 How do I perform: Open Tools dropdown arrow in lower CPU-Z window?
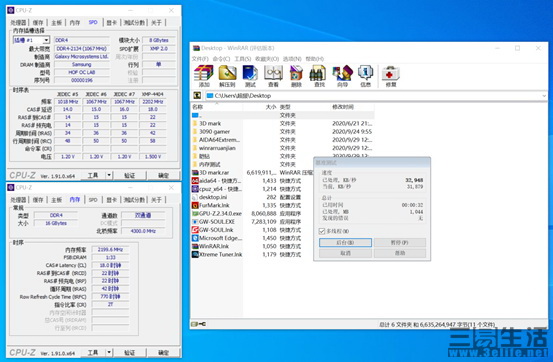pyautogui.click(x=109, y=352)
